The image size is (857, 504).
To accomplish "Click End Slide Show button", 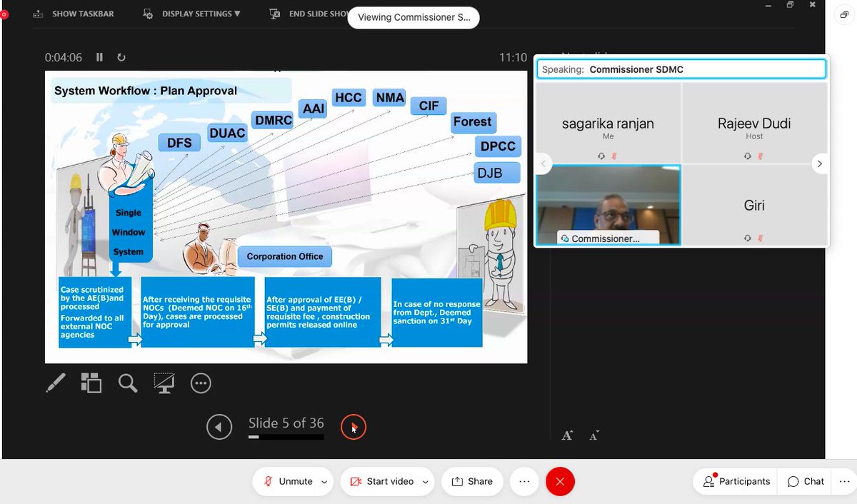I will 309,14.
